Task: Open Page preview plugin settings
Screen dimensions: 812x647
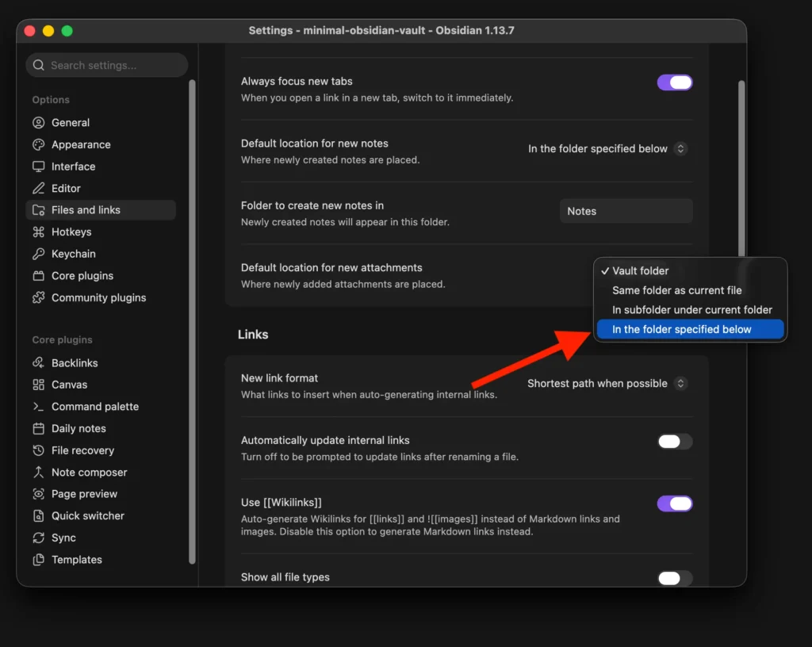Action: 101,494
